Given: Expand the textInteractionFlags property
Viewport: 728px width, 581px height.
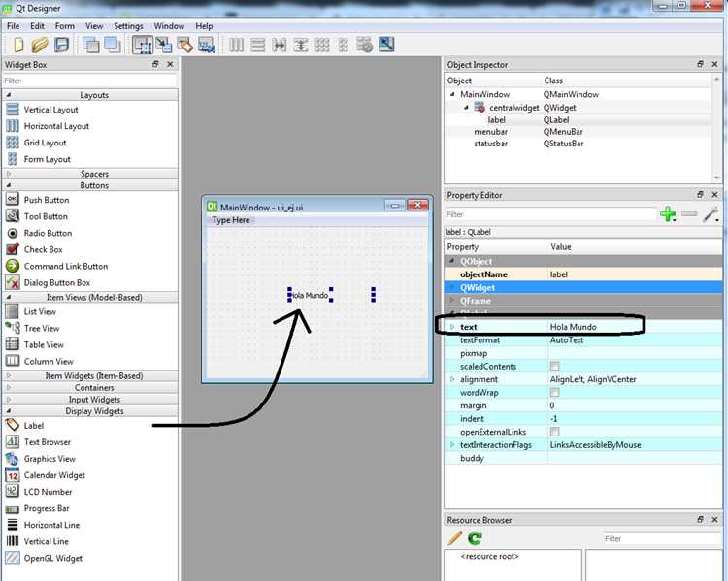Looking at the screenshot, I should click(x=452, y=445).
